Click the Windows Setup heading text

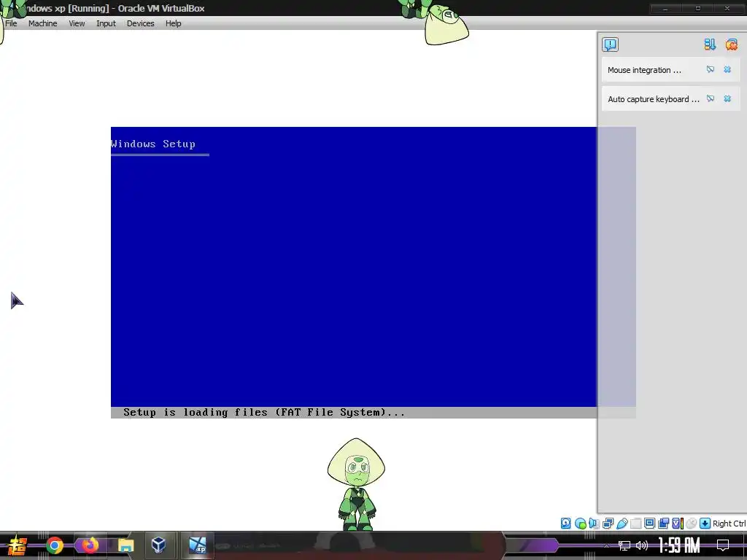coord(153,144)
